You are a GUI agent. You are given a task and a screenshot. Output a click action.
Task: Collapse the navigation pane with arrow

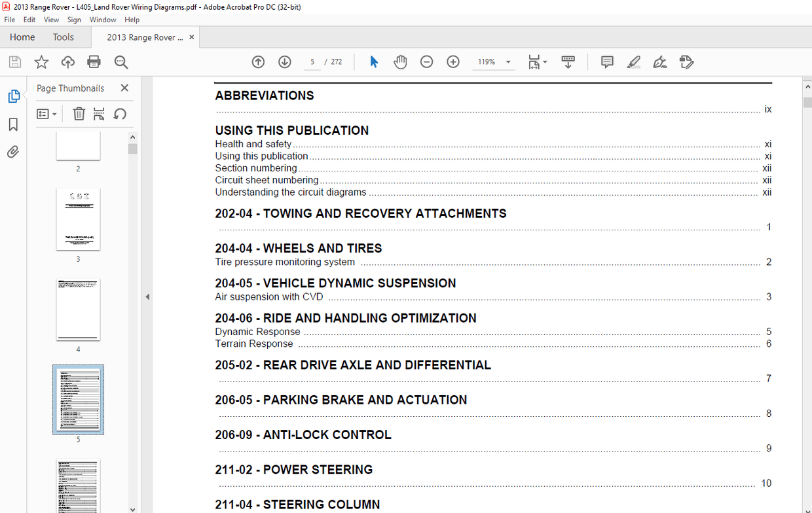pyautogui.click(x=147, y=296)
